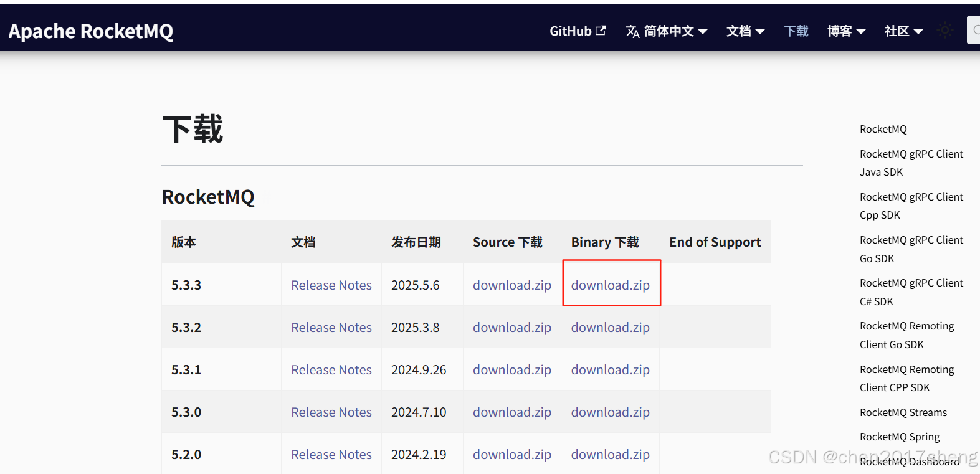This screenshot has width=980, height=474.
Task: Open the Apache RocketMQ home logo
Action: [x=91, y=31]
